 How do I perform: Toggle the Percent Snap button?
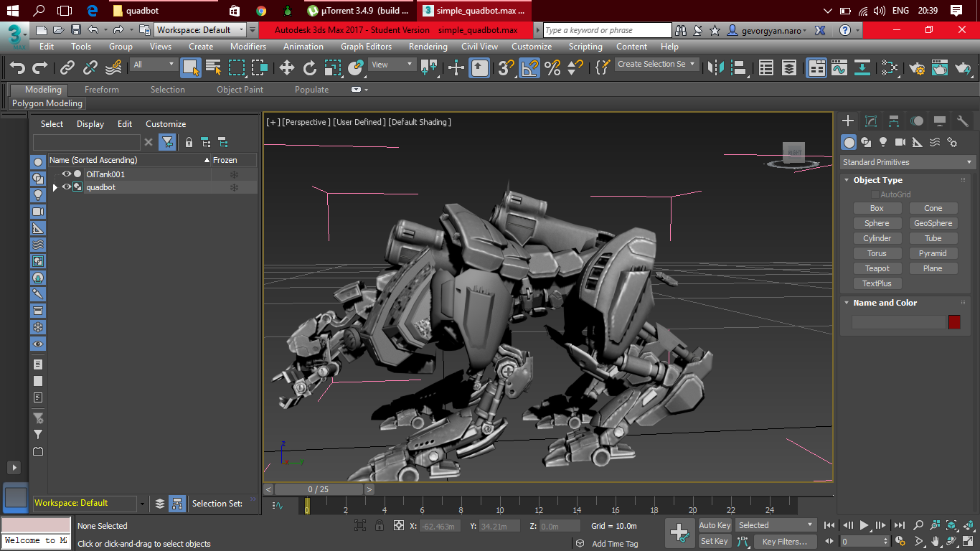coord(552,67)
